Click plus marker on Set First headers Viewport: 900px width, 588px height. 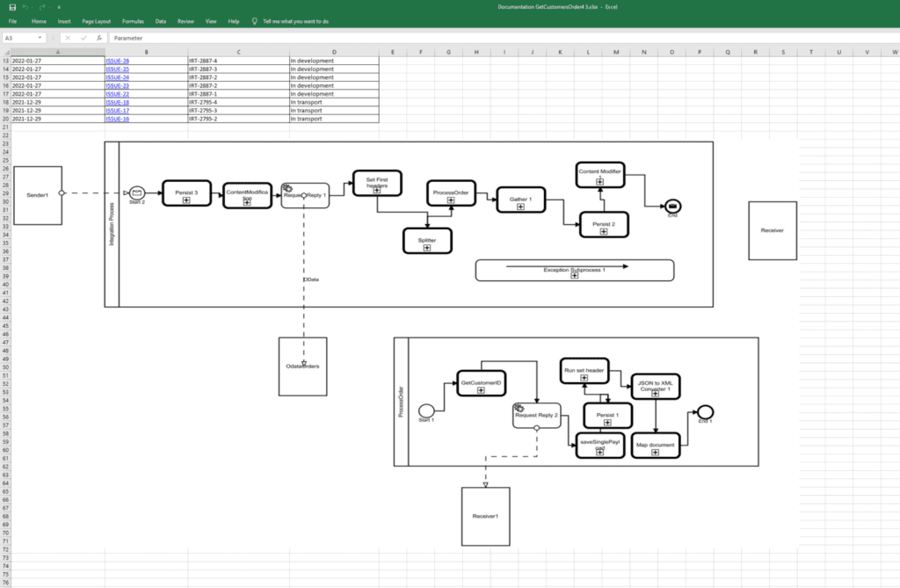(376, 190)
